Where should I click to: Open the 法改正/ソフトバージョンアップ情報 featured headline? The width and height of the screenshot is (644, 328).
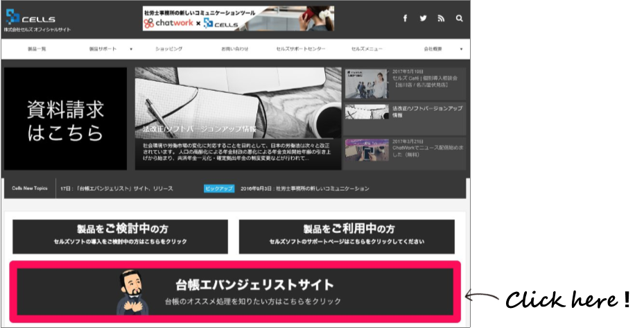200,129
